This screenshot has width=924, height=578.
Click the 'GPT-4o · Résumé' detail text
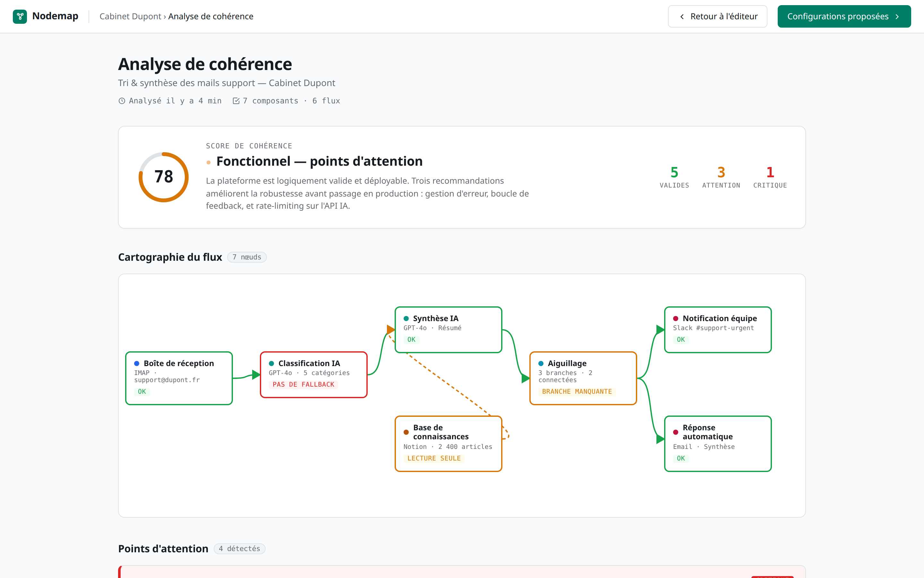432,328
